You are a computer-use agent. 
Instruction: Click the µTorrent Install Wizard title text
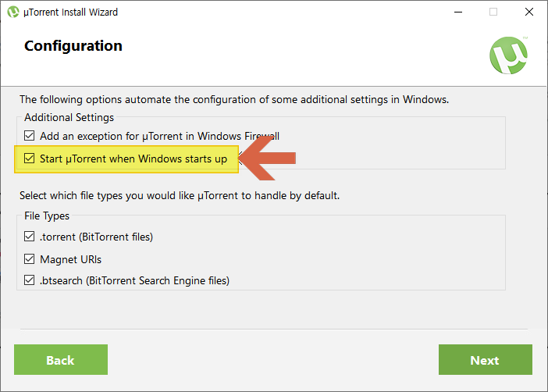click(70, 12)
